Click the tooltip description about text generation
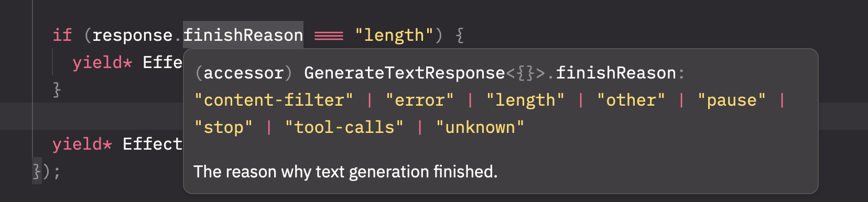Image resolution: width=868 pixels, height=202 pixels. click(x=345, y=172)
